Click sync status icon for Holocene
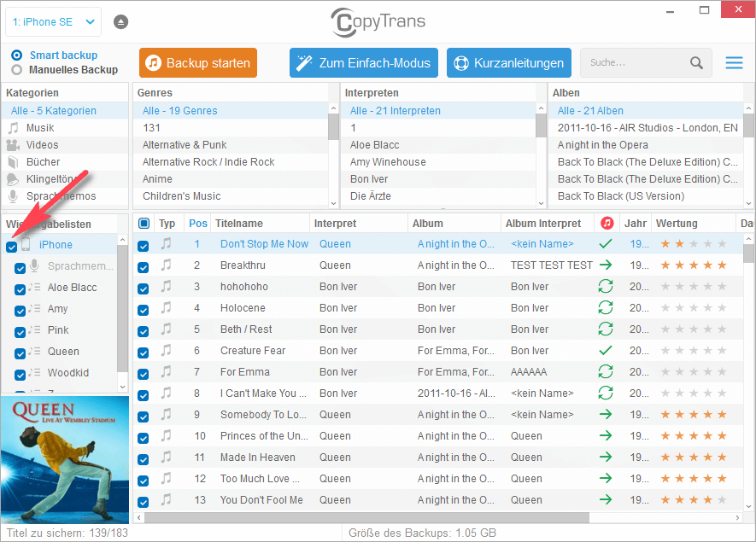The width and height of the screenshot is (756, 542). pos(606,307)
